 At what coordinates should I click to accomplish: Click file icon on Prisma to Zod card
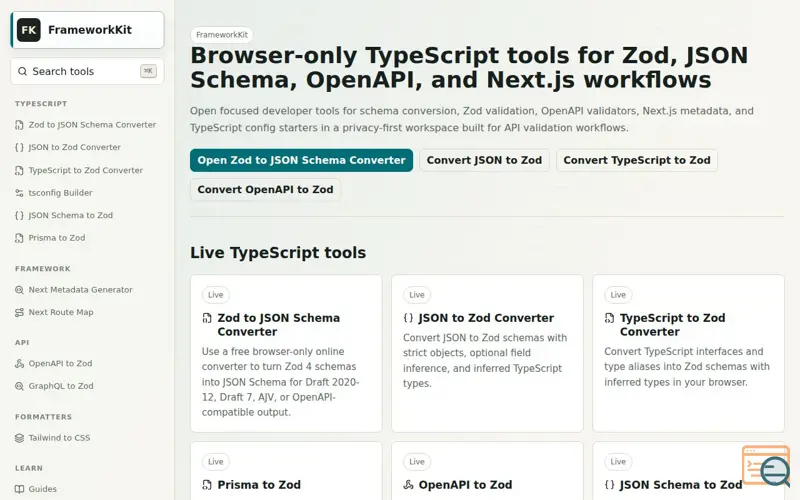(x=207, y=485)
